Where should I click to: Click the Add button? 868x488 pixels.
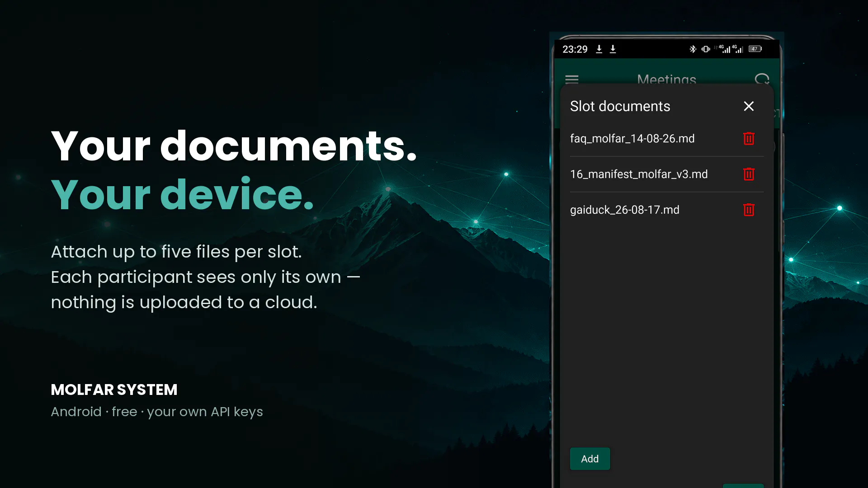pos(590,459)
